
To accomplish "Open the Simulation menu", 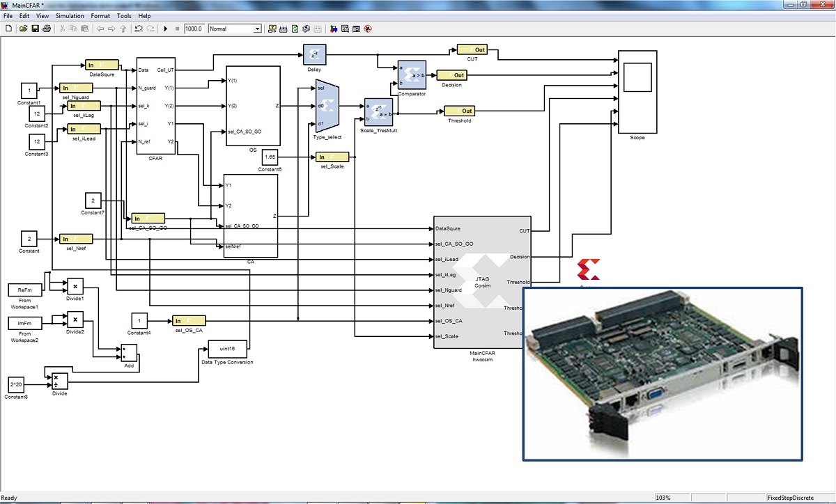I will tap(69, 15).
